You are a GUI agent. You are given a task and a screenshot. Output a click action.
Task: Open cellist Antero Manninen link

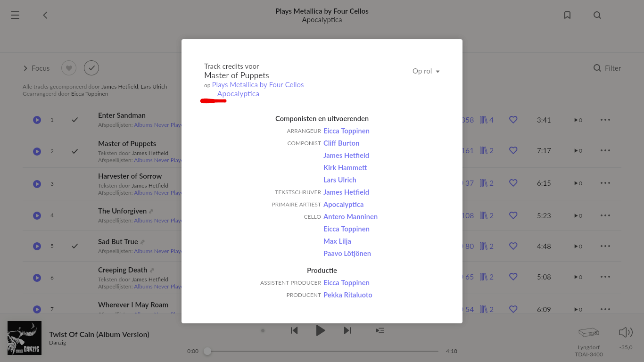(350, 217)
